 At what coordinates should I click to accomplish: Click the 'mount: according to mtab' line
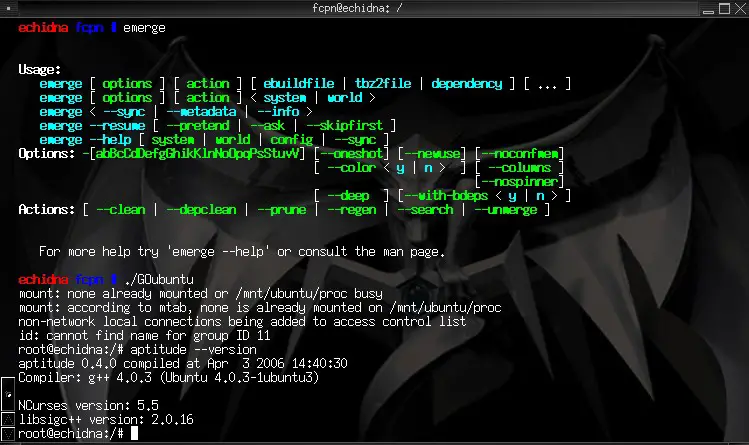pos(260,307)
